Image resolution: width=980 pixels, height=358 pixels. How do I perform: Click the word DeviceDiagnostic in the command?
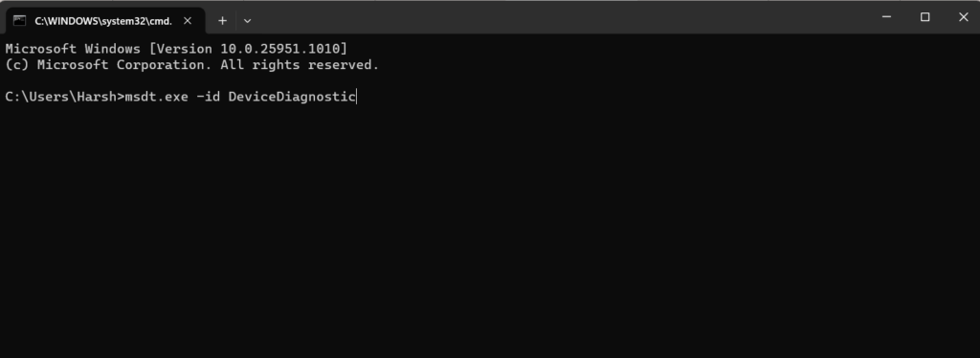292,97
